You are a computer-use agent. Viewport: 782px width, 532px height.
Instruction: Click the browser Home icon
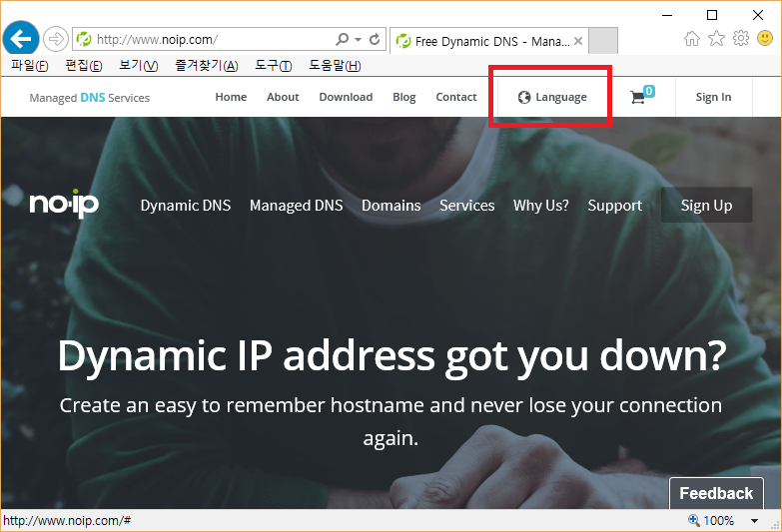pyautogui.click(x=692, y=39)
